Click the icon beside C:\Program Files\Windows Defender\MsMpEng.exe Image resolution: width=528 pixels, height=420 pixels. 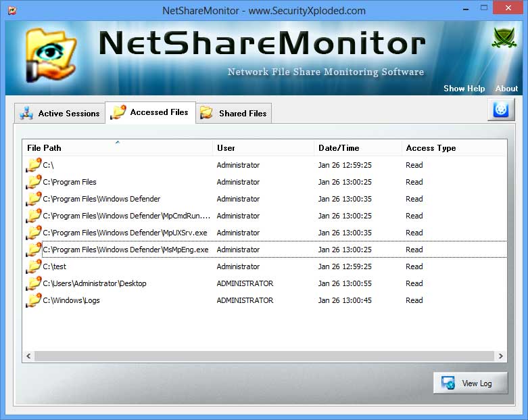(x=33, y=250)
